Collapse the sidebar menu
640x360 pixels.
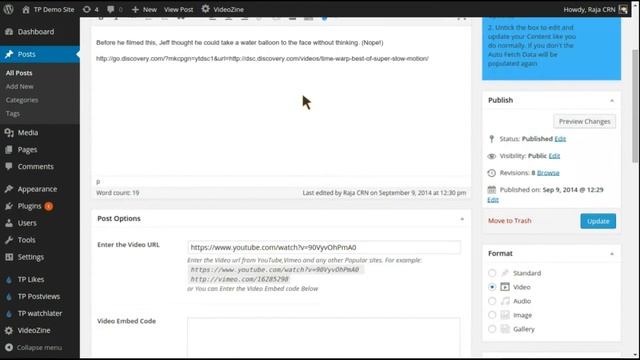pyautogui.click(x=33, y=347)
